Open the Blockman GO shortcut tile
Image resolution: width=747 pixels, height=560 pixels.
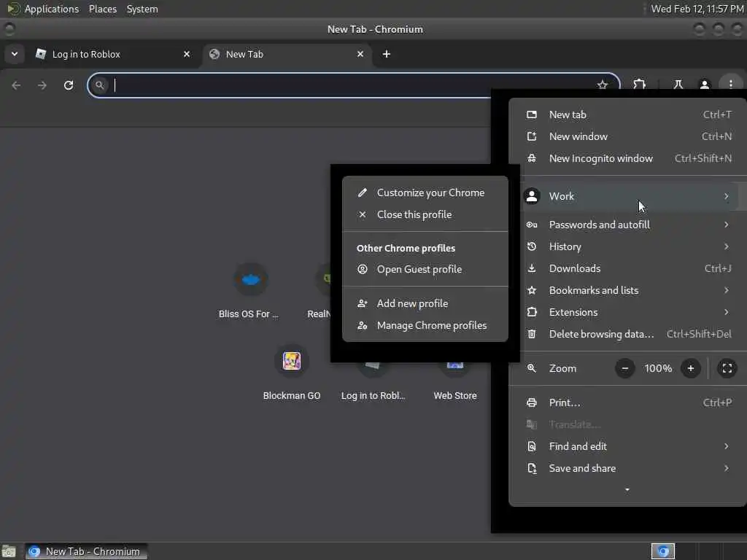click(292, 373)
